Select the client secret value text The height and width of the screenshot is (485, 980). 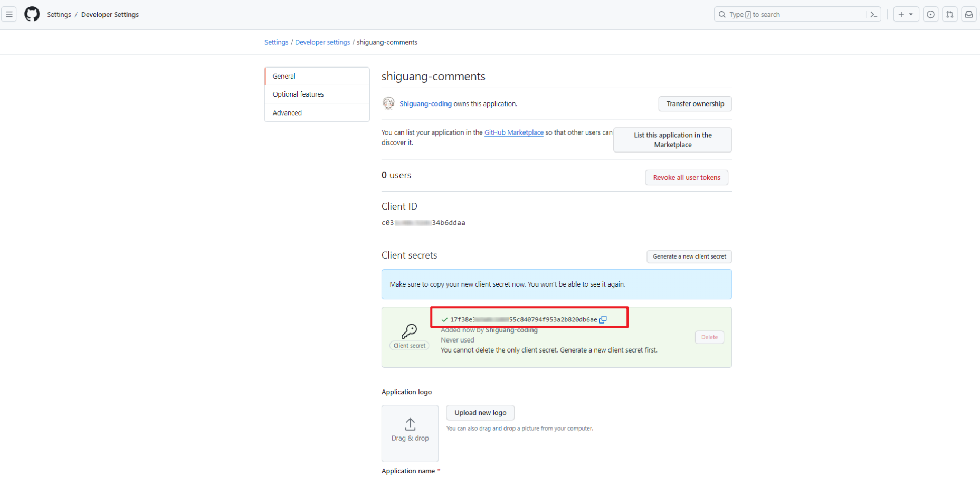[x=524, y=319]
